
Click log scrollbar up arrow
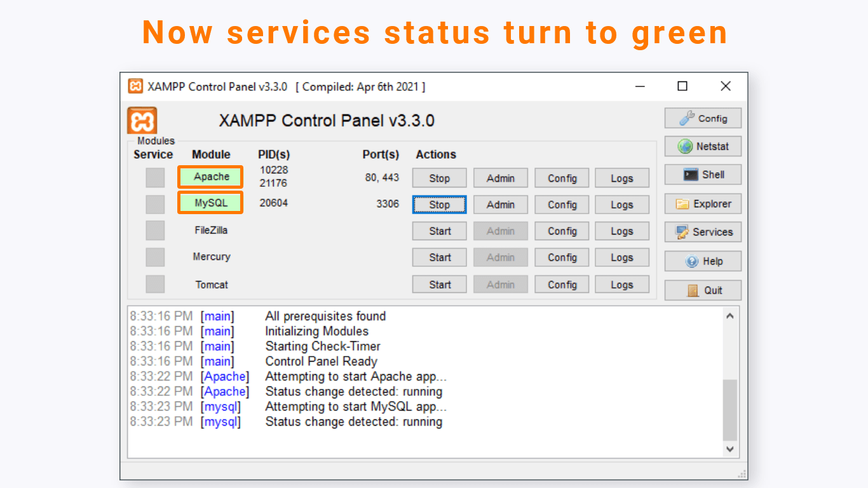tap(729, 316)
